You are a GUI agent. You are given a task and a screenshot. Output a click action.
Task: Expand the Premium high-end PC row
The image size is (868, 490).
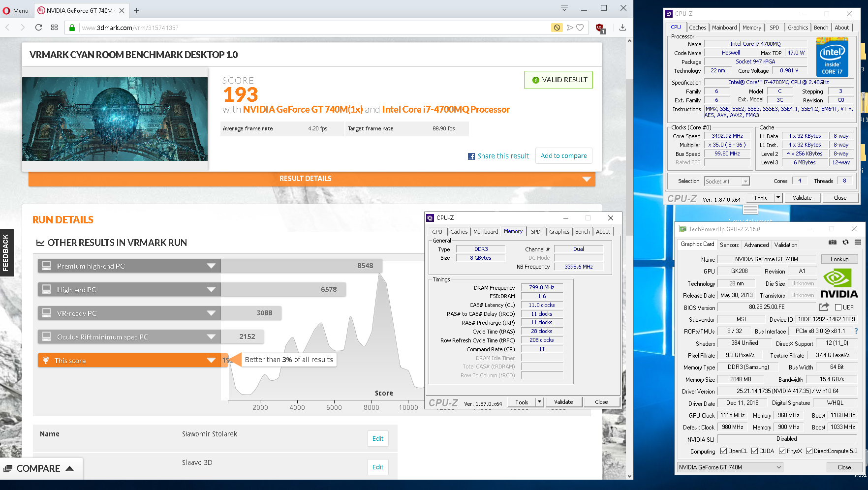coord(129,266)
